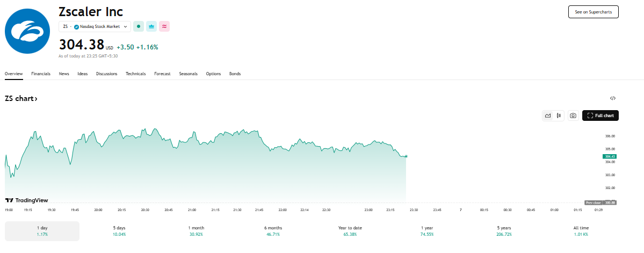Click the blue crown badge icon
644x253 pixels.
point(151,26)
